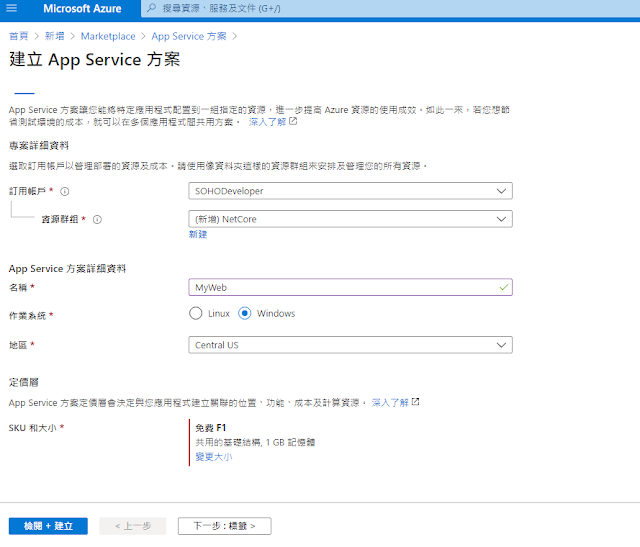Click the 地區 field label
Screen dimensions: 640x547
[x=18, y=345]
